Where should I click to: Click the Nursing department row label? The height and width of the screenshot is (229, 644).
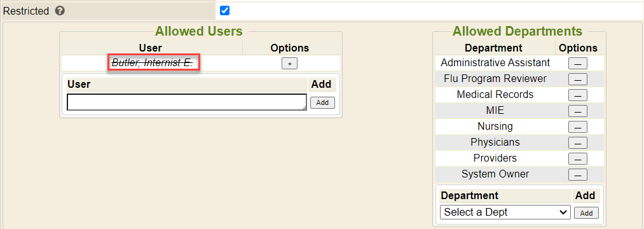pos(495,126)
